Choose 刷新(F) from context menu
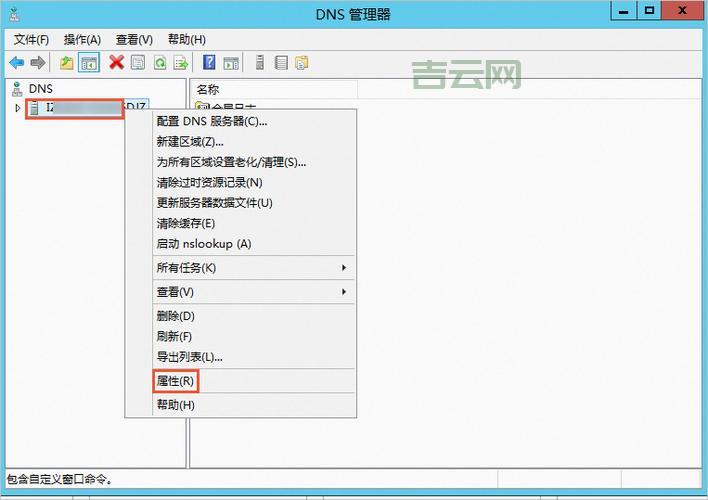Screen dimensions: 708x500 [254, 336]
